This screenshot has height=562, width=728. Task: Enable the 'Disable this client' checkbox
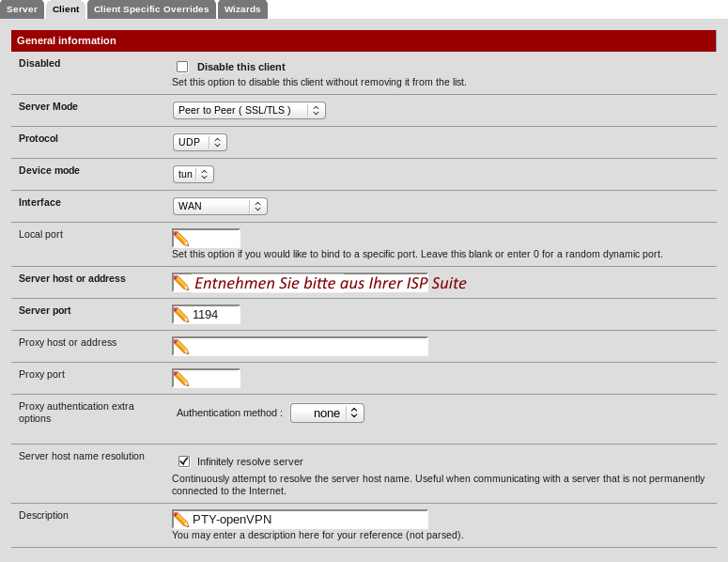182,67
